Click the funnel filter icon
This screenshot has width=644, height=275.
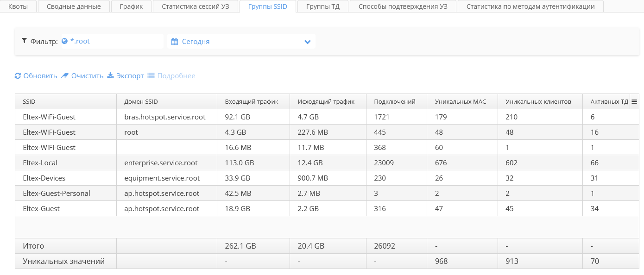[25, 41]
